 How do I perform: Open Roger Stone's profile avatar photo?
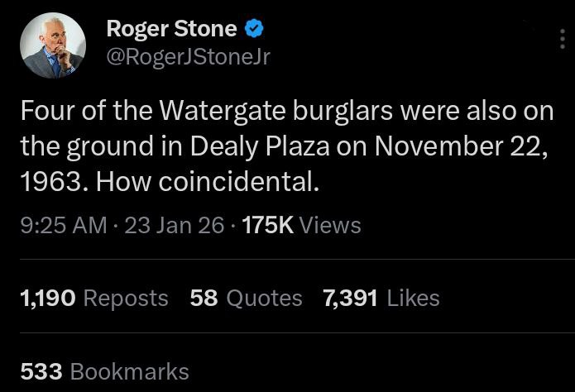pos(54,46)
